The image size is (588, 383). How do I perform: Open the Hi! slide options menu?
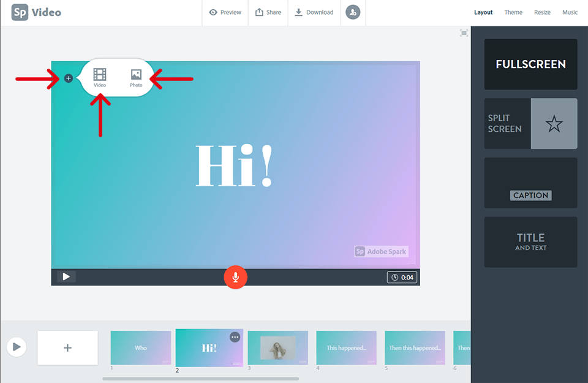(235, 337)
